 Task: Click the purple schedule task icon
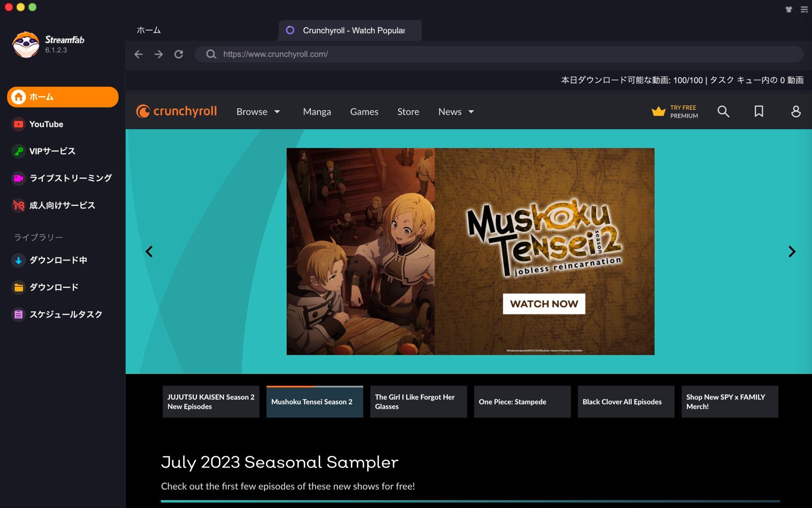(18, 314)
